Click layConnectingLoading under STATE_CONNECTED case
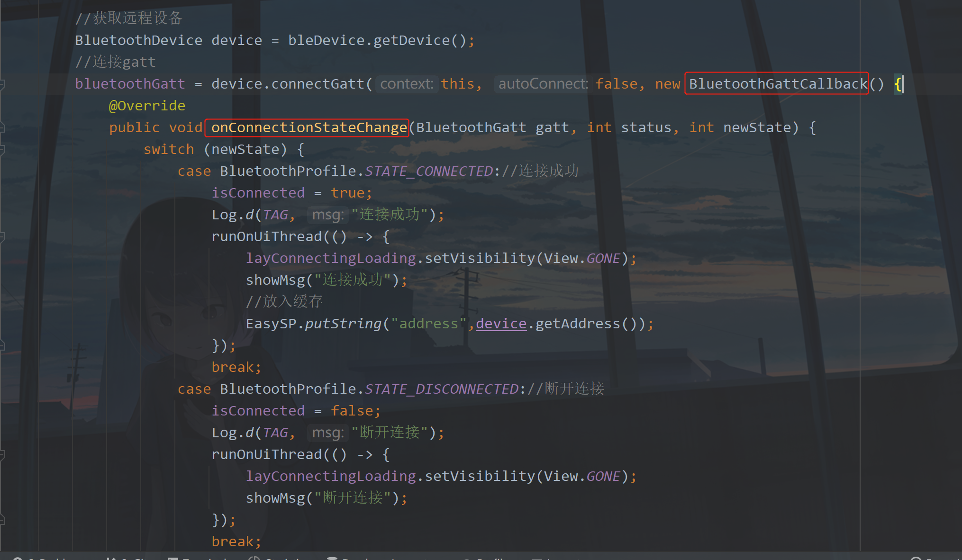The width and height of the screenshot is (962, 560). click(x=331, y=258)
